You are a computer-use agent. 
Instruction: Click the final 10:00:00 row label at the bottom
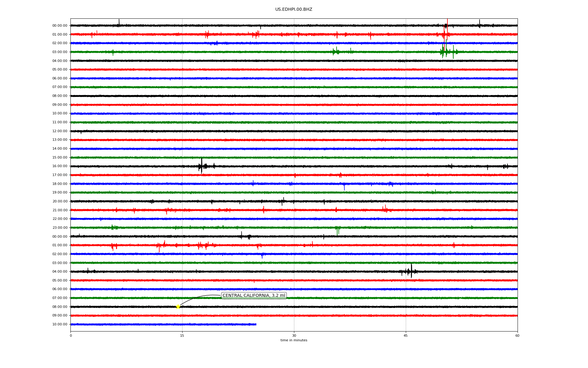pos(60,324)
